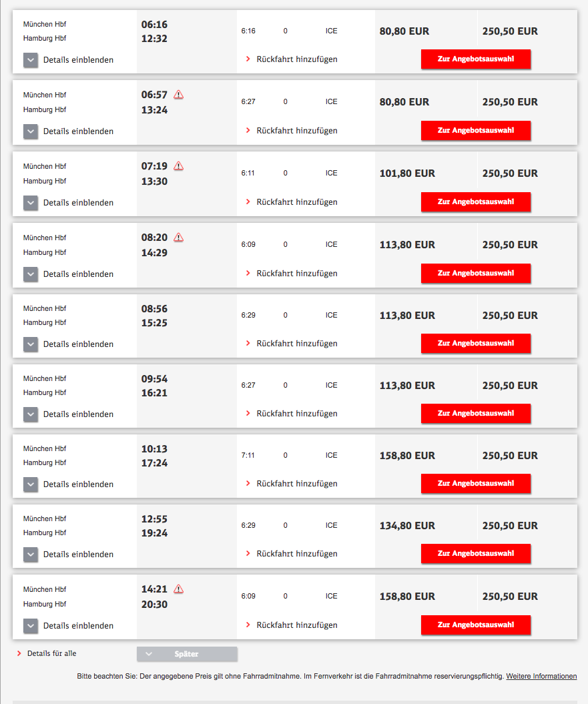The image size is (588, 704).
Task: Load later connections with Später button
Action: (187, 654)
